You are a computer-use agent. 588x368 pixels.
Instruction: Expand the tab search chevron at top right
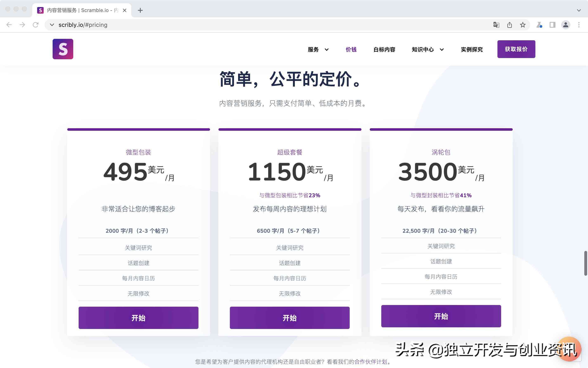click(x=579, y=10)
